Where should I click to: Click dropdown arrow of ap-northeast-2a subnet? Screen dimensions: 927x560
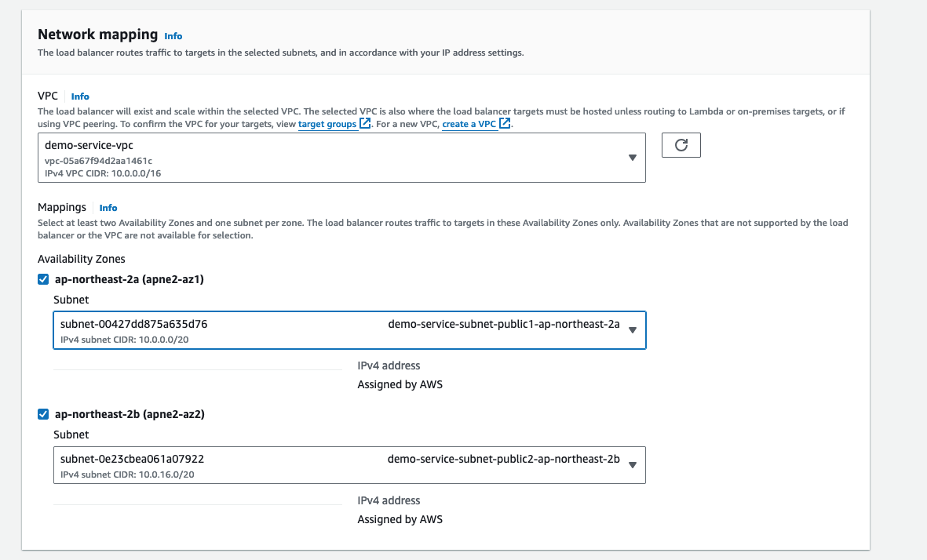tap(633, 330)
